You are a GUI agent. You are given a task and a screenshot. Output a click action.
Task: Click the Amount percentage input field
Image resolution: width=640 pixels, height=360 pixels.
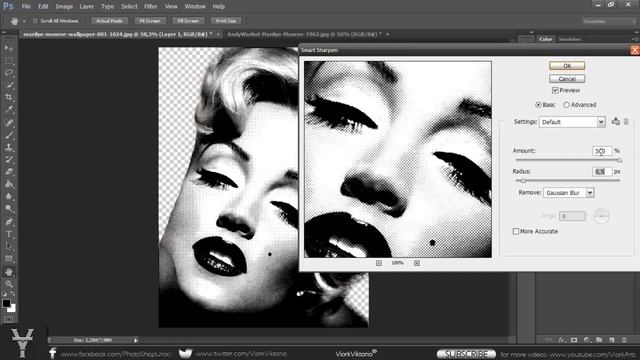(602, 151)
